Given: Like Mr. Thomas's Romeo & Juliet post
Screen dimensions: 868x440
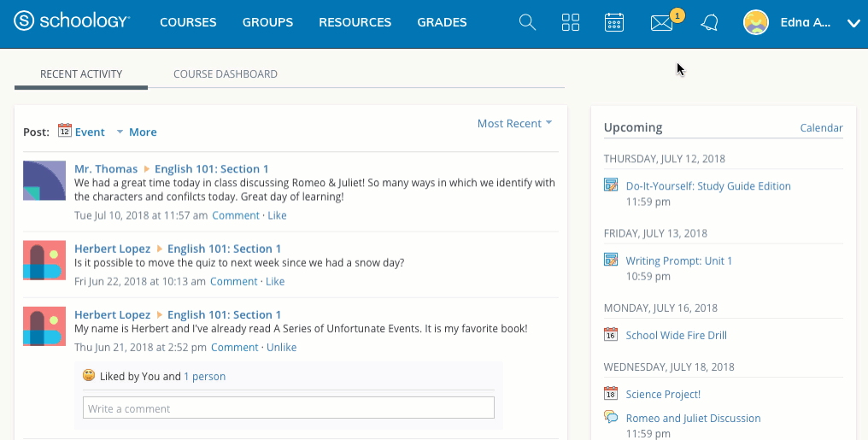Looking at the screenshot, I should [277, 216].
